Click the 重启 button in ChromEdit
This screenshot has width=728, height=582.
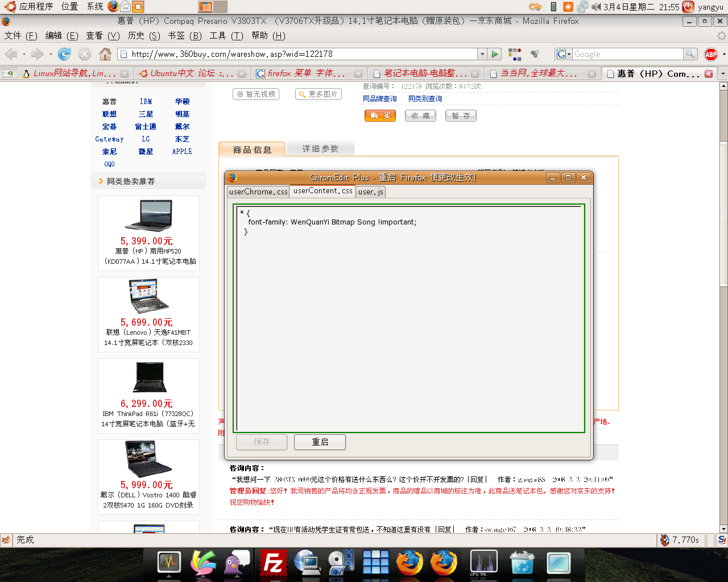point(320,442)
